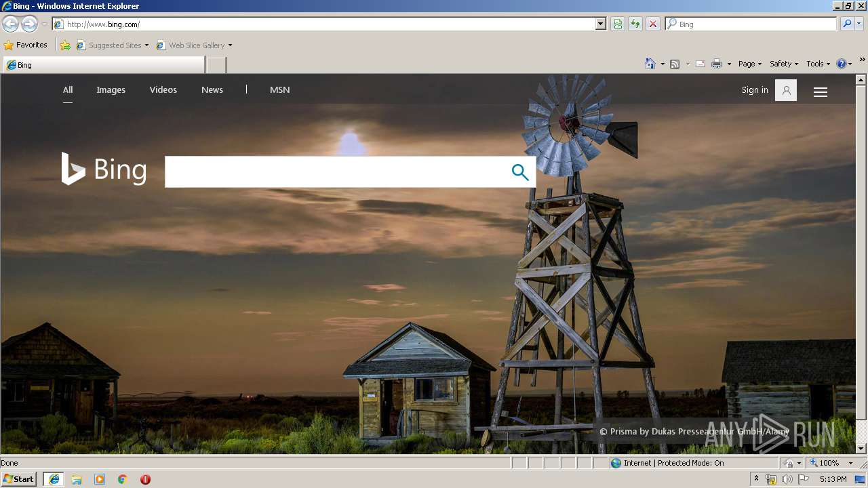Add to Favorites bar star icon
Viewport: 868px width, 488px height.
coord(65,45)
